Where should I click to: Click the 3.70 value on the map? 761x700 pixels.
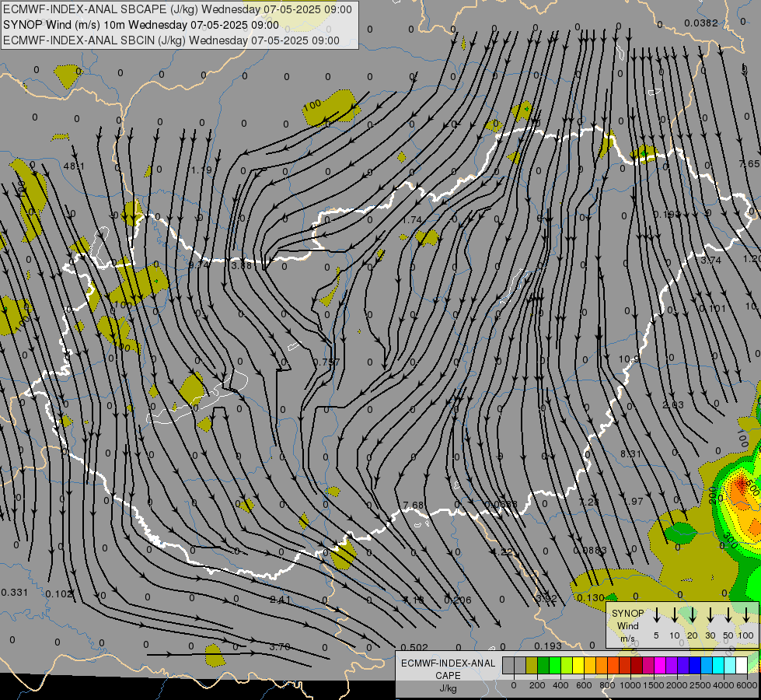click(x=280, y=647)
